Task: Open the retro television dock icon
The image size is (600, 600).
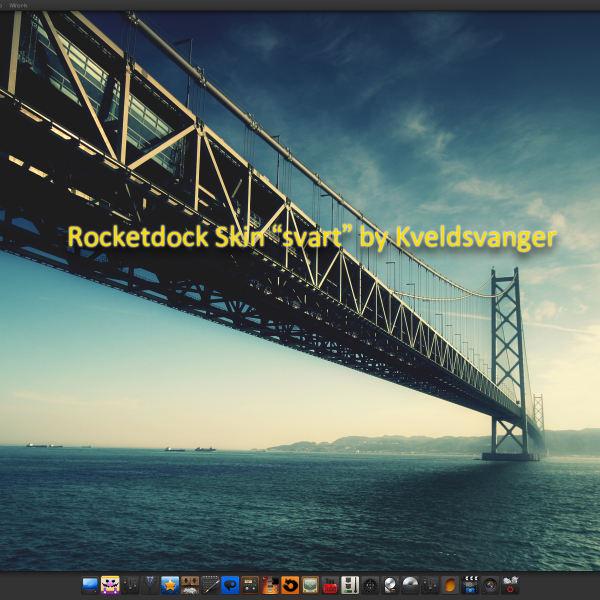Action: [310, 585]
